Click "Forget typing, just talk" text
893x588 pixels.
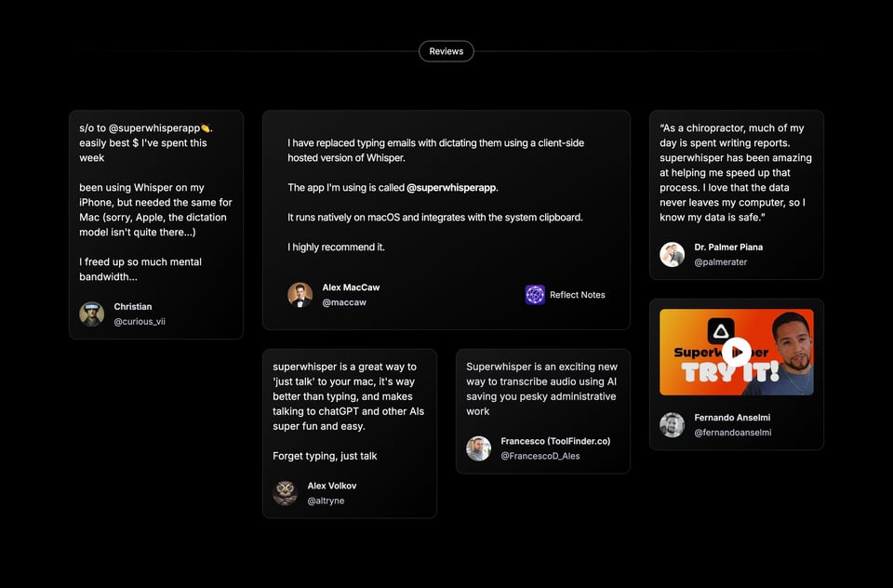pyautogui.click(x=325, y=456)
